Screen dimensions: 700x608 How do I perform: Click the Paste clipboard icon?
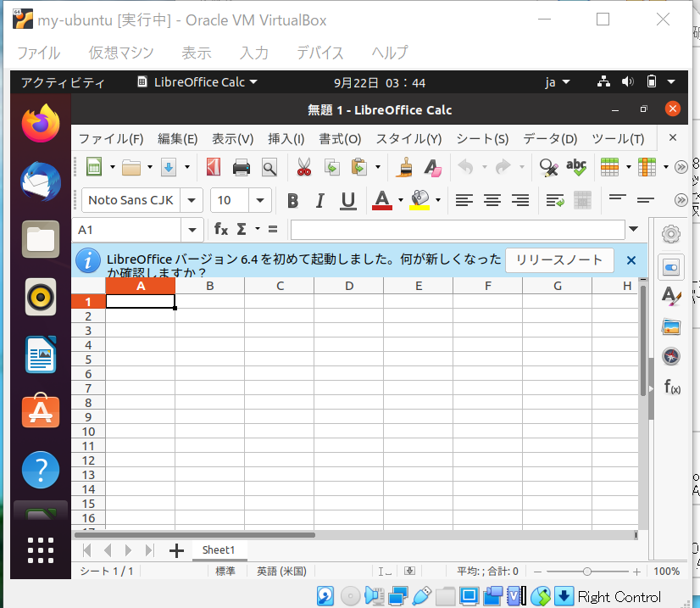[x=359, y=168]
